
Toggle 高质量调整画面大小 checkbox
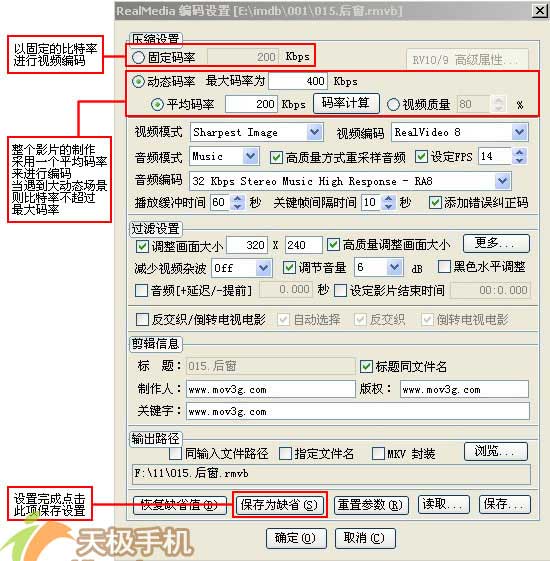[333, 245]
